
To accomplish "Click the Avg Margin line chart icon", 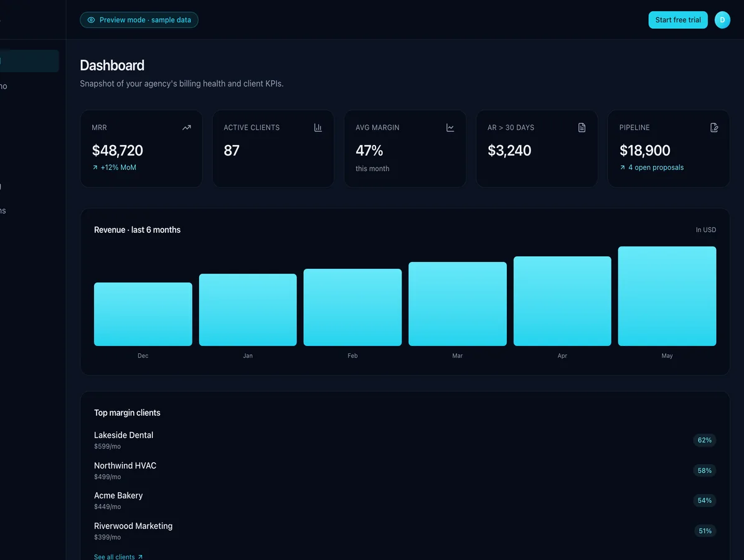I will 450,128.
